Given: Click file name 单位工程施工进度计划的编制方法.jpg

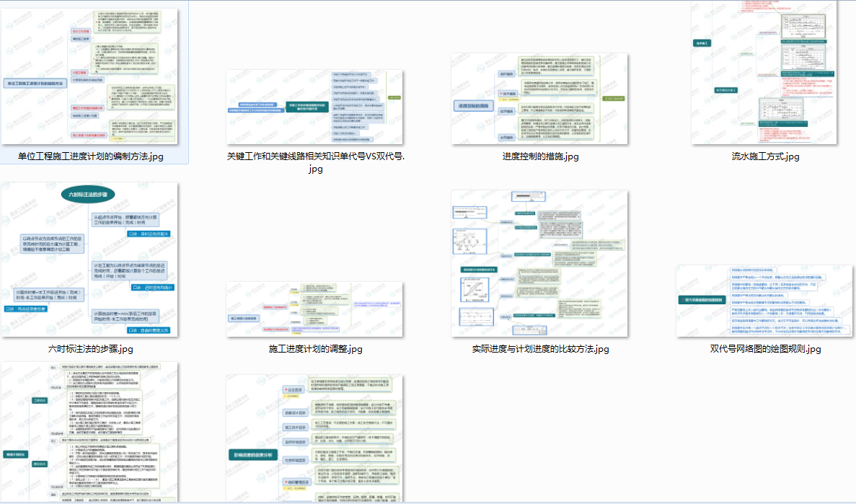Looking at the screenshot, I should [90, 156].
